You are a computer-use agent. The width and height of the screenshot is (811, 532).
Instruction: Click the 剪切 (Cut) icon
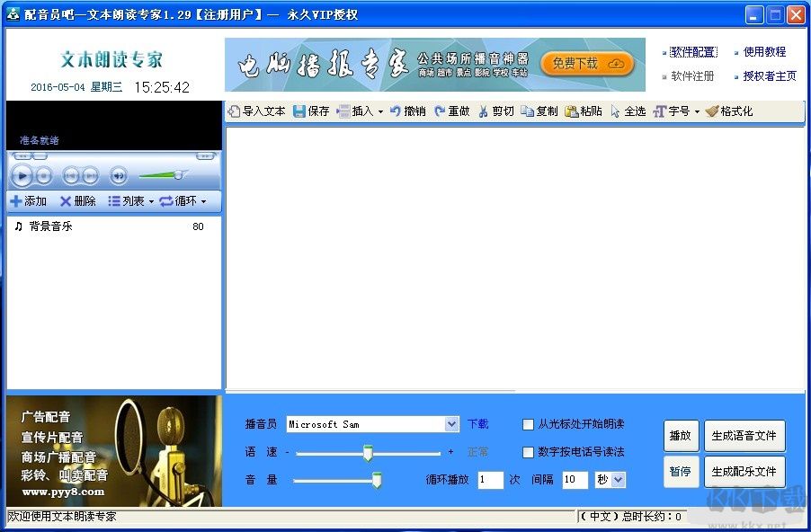point(495,111)
